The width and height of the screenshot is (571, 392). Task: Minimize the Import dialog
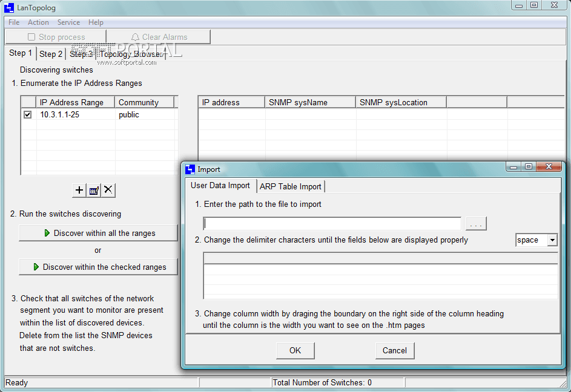point(513,167)
